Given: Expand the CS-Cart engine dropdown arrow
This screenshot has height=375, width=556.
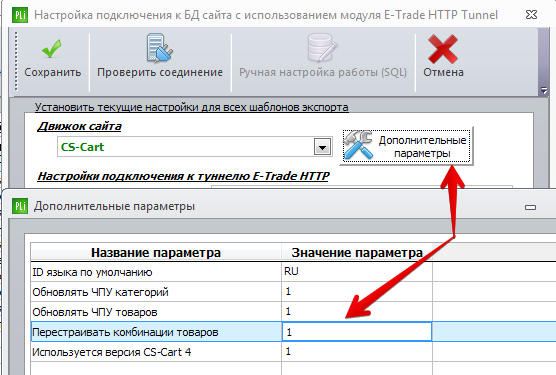Looking at the screenshot, I should click(x=322, y=147).
